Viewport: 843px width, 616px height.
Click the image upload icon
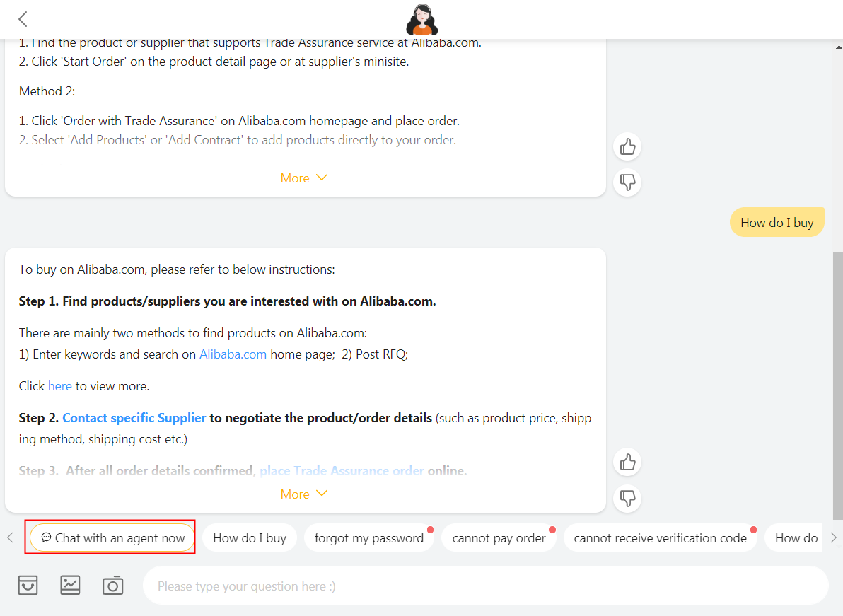[x=71, y=585]
